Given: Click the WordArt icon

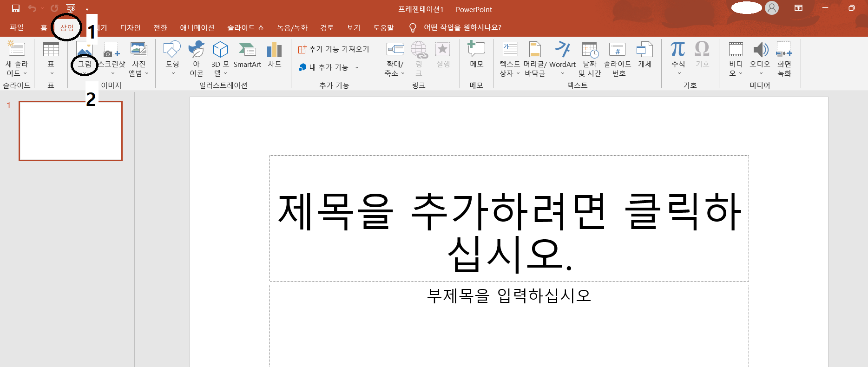Looking at the screenshot, I should [x=562, y=49].
